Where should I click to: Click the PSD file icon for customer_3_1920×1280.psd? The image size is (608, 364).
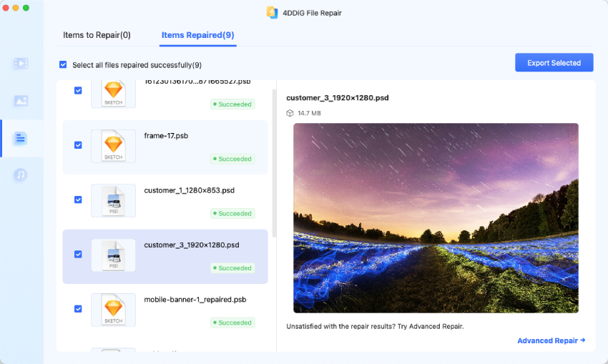click(113, 255)
